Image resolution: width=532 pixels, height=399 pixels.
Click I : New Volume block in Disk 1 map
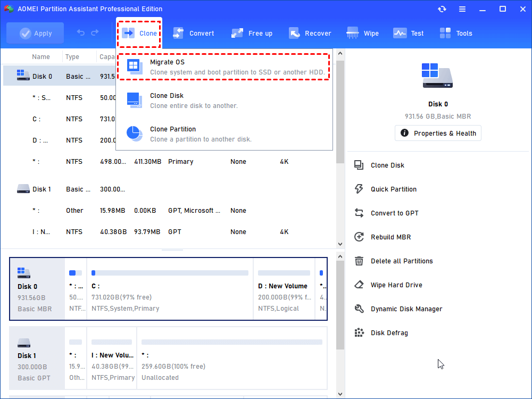pyautogui.click(x=112, y=358)
